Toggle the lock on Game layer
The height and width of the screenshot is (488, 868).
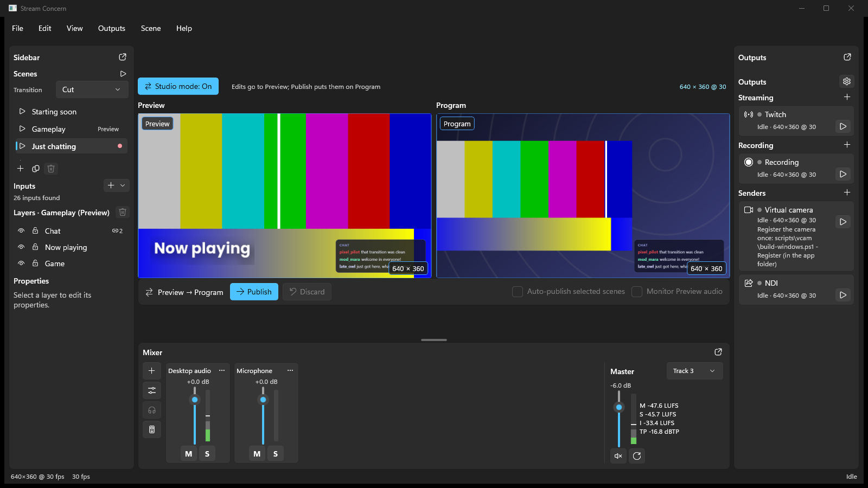pyautogui.click(x=35, y=263)
